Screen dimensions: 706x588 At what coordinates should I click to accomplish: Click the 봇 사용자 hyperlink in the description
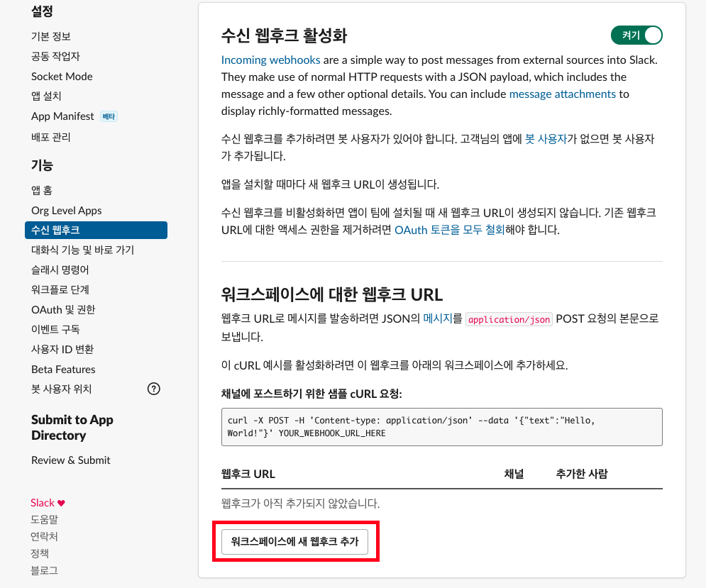point(546,139)
